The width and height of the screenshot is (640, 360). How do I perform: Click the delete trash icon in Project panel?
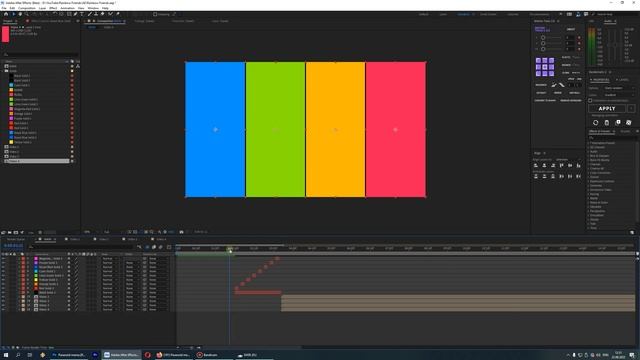click(x=40, y=232)
